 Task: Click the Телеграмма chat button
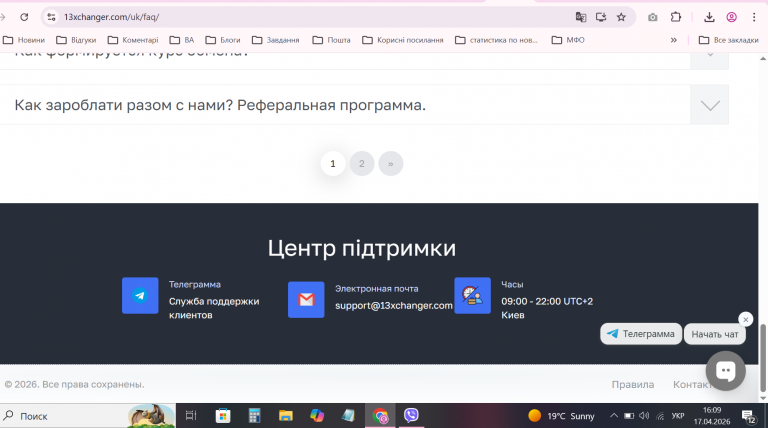[x=641, y=334]
